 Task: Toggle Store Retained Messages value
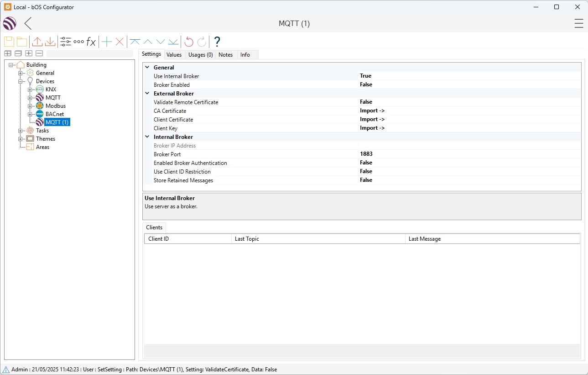point(366,180)
